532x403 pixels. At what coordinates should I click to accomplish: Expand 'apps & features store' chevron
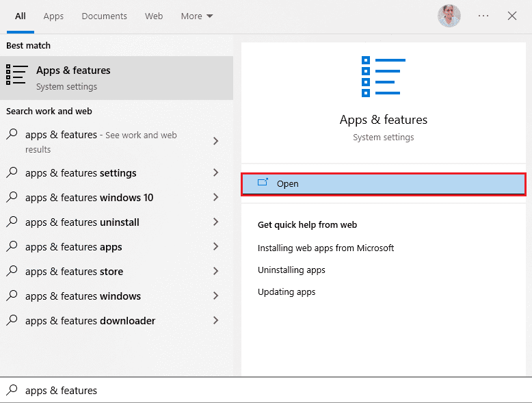point(216,271)
